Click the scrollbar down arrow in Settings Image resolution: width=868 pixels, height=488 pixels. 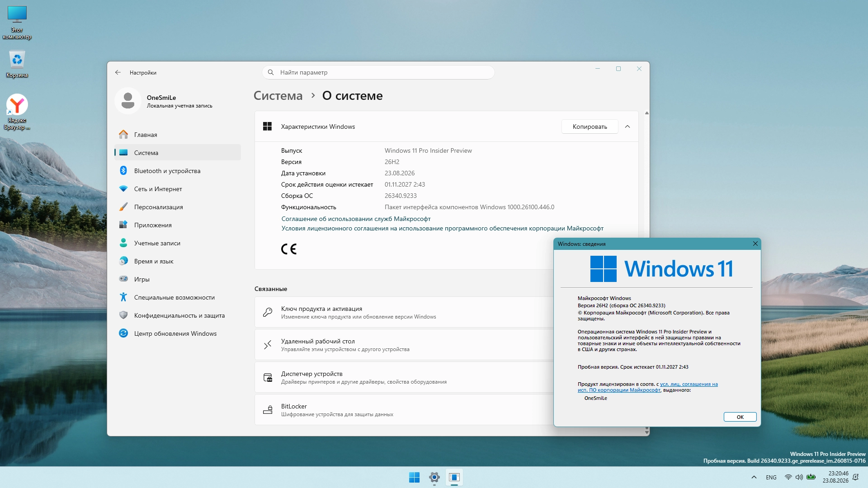pos(647,433)
